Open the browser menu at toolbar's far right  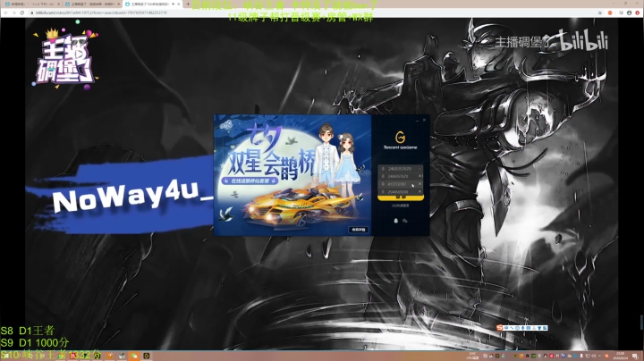click(638, 13)
